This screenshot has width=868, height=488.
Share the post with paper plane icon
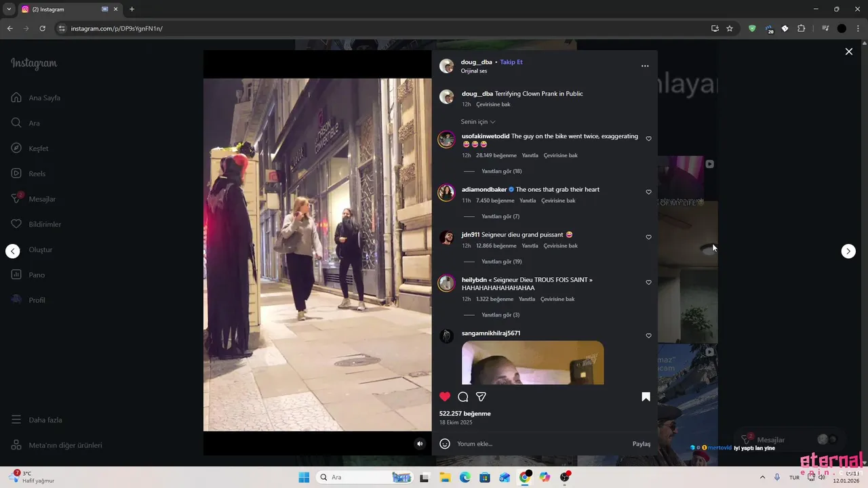pos(481,397)
